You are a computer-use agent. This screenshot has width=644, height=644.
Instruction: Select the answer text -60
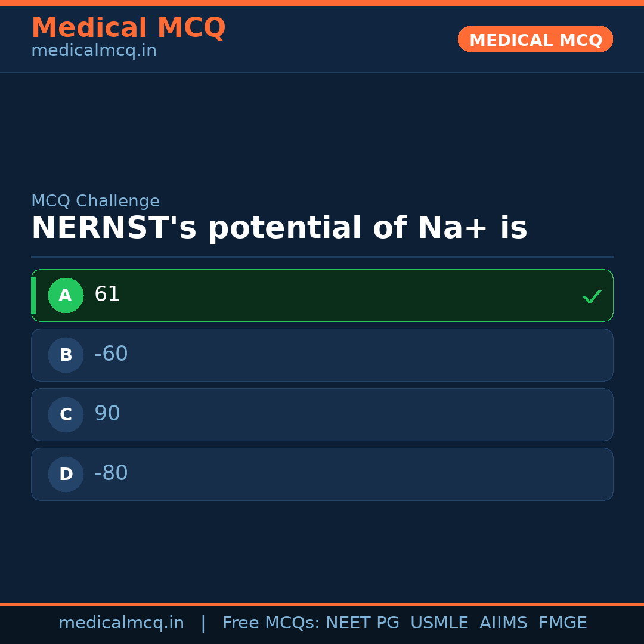[x=111, y=354]
